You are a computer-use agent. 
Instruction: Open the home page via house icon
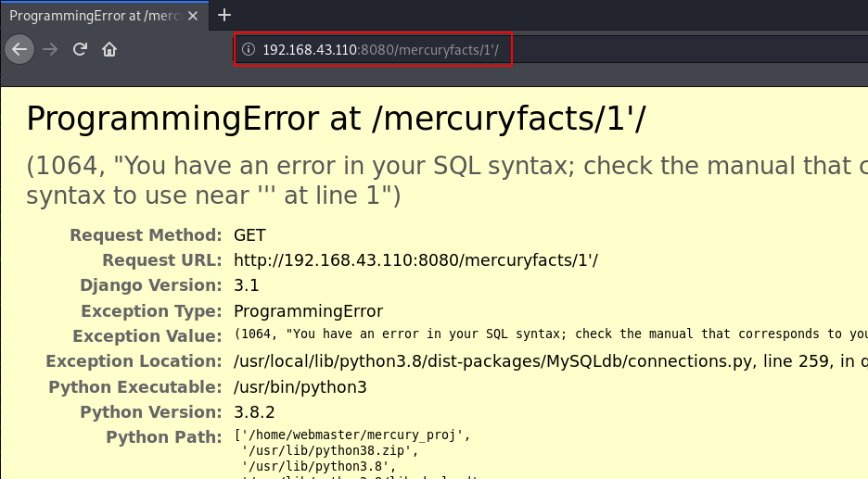click(x=109, y=49)
